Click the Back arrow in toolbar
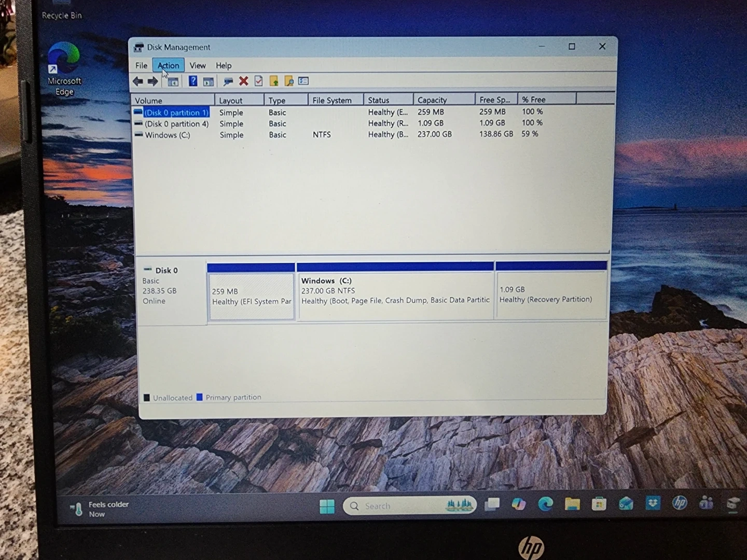Screen dimensions: 747x560 point(138,81)
